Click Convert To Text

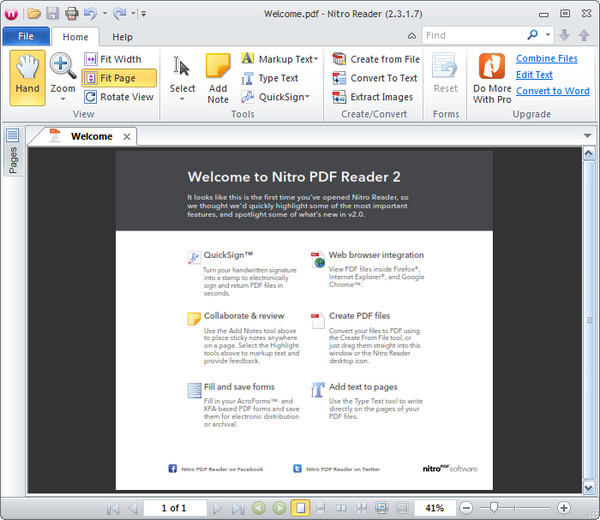coord(375,78)
